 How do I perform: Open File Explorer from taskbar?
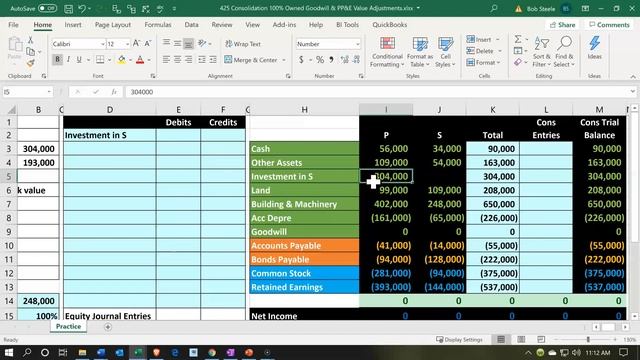click(x=82, y=352)
